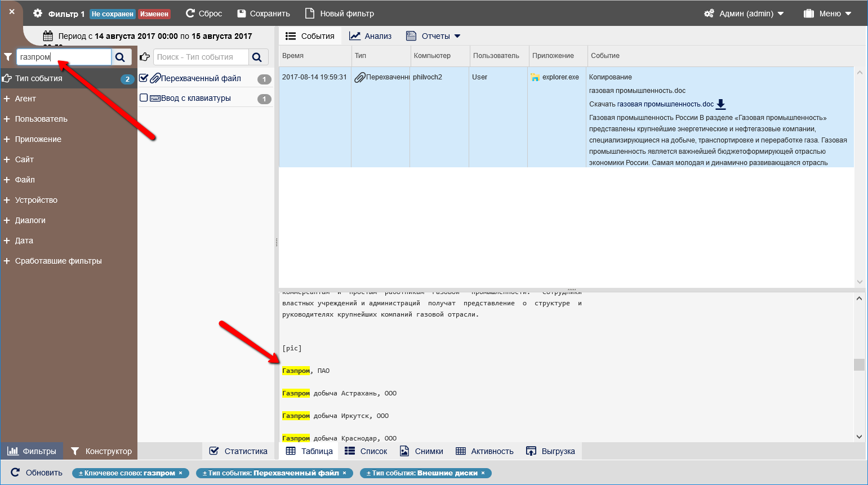Screen dimensions: 868x485
Task: Switch to the Анализ tab
Action: click(371, 36)
